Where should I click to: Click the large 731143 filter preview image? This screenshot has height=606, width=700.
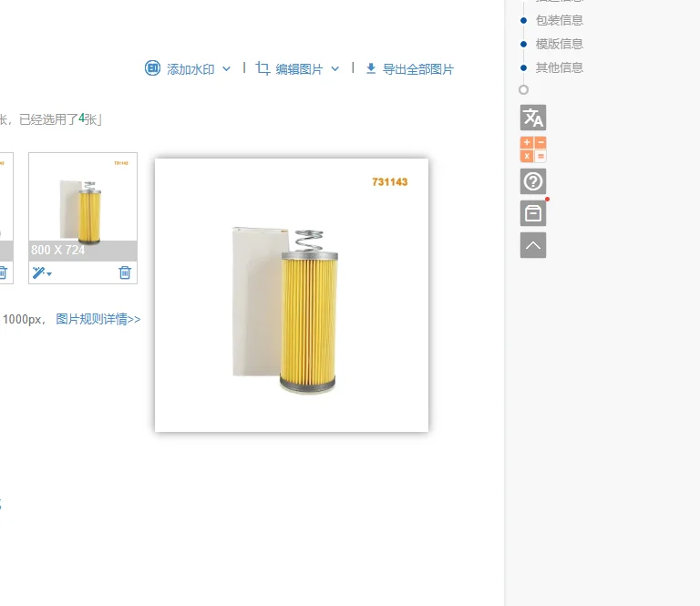point(292,295)
